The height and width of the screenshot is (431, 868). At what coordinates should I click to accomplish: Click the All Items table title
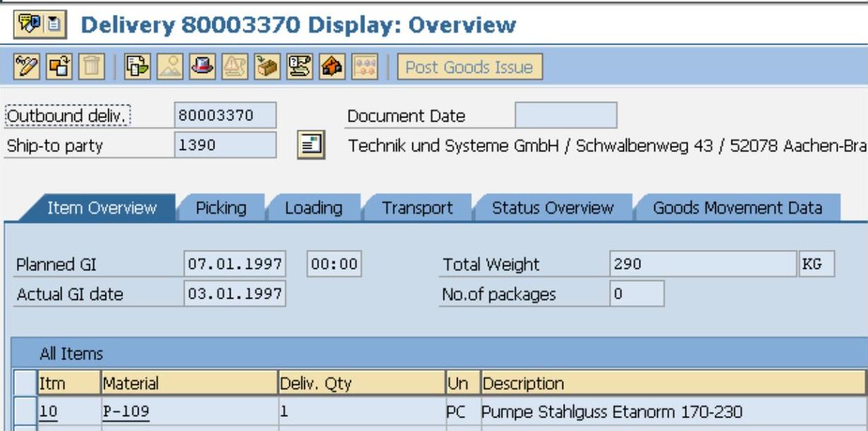[x=71, y=354]
